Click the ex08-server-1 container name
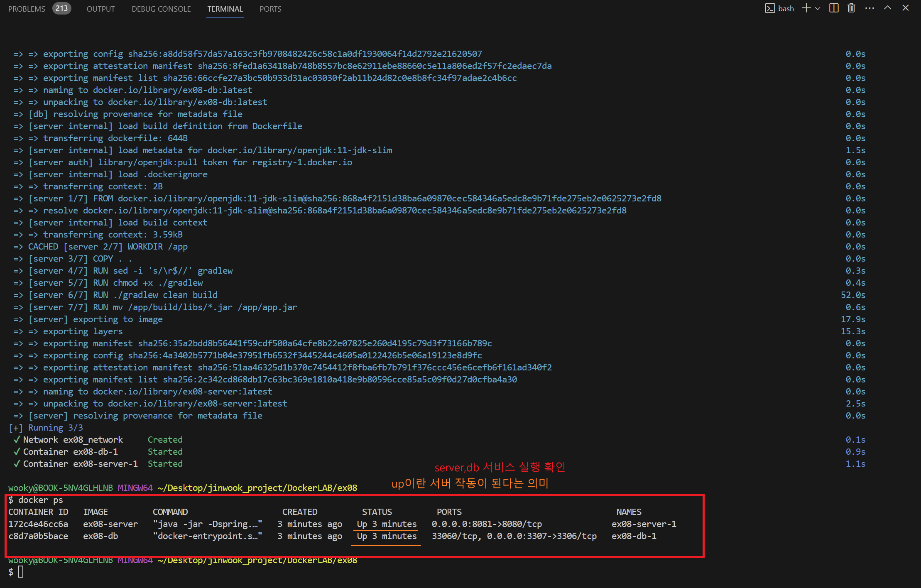 pyautogui.click(x=644, y=524)
